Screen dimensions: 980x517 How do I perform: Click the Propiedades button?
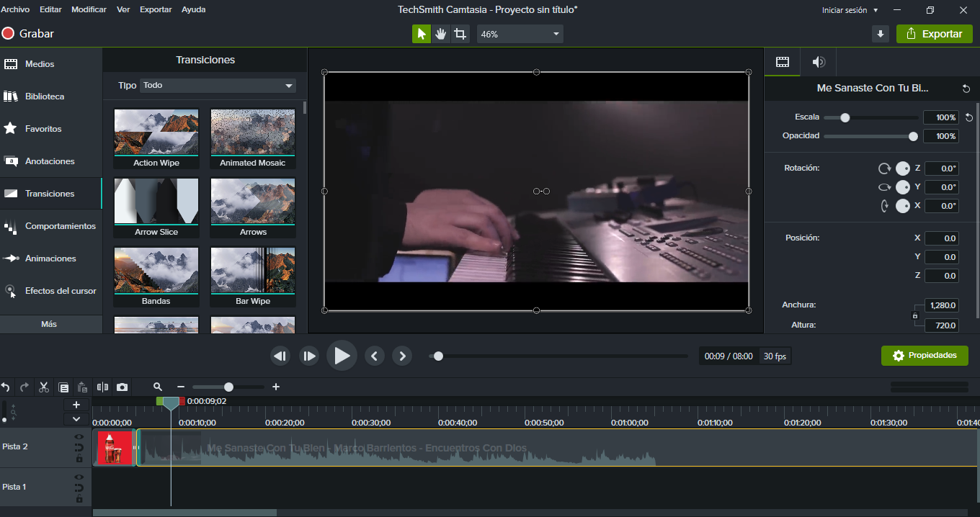(925, 356)
